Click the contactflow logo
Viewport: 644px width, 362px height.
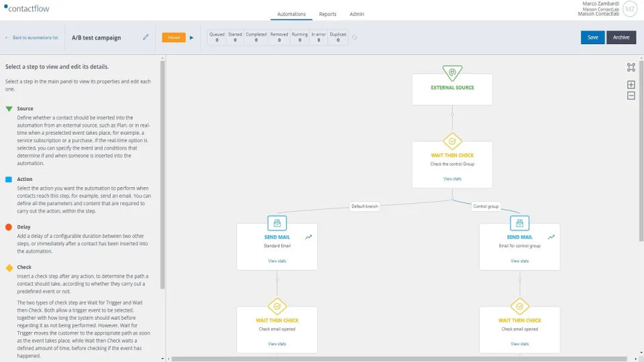[27, 8]
